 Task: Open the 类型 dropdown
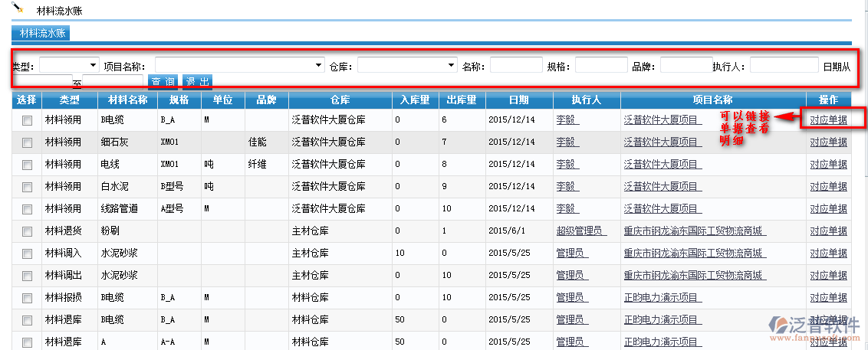pyautogui.click(x=69, y=66)
